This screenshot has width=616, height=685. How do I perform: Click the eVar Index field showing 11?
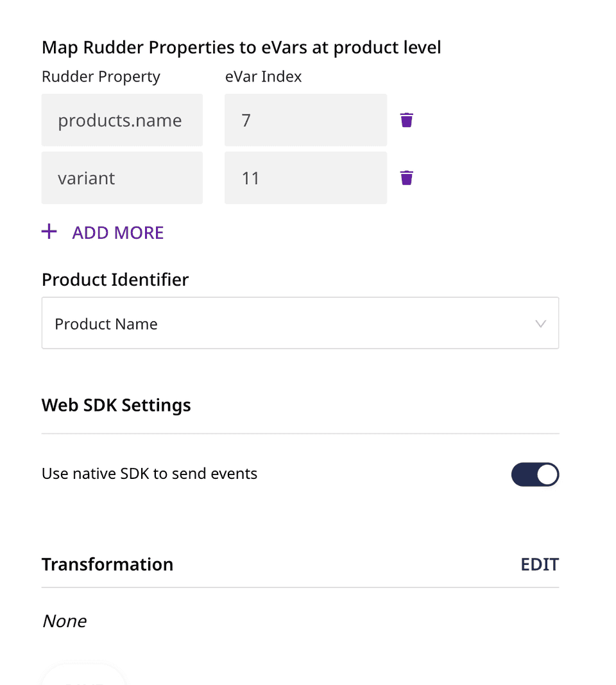pos(305,178)
